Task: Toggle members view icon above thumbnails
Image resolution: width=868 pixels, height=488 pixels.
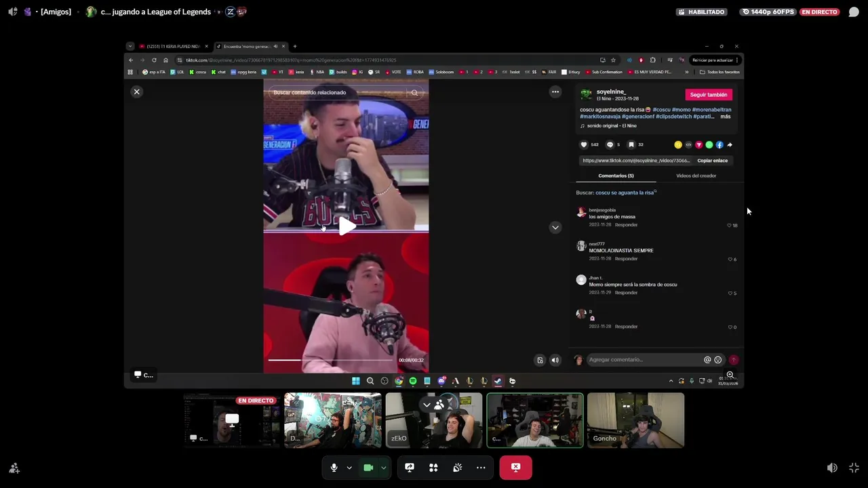Action: pos(439,405)
